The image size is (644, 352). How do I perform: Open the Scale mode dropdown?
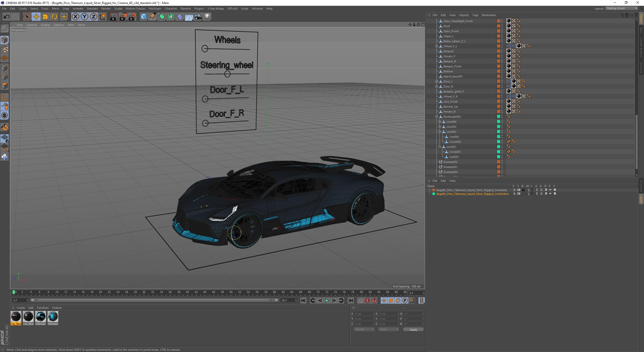click(x=388, y=329)
